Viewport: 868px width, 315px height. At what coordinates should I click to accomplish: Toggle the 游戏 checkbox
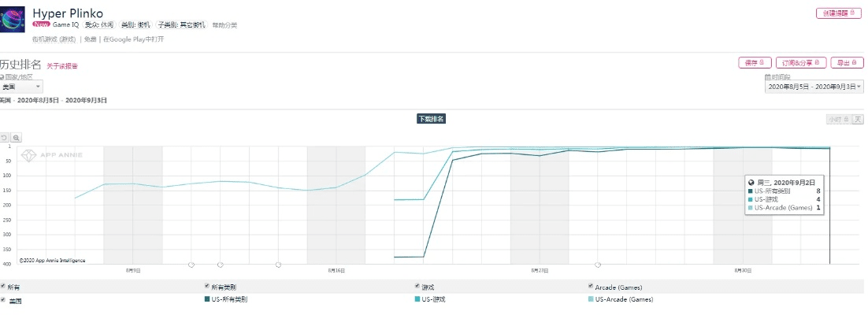coord(417,287)
